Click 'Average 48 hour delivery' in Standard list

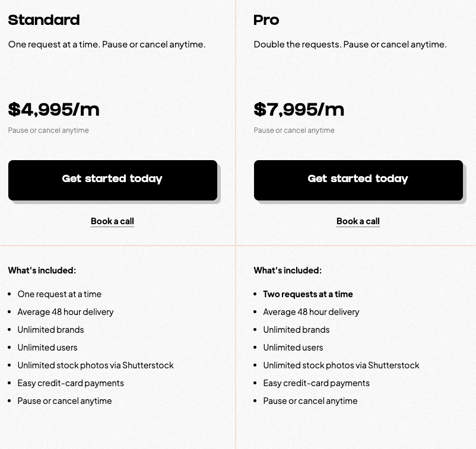point(65,312)
